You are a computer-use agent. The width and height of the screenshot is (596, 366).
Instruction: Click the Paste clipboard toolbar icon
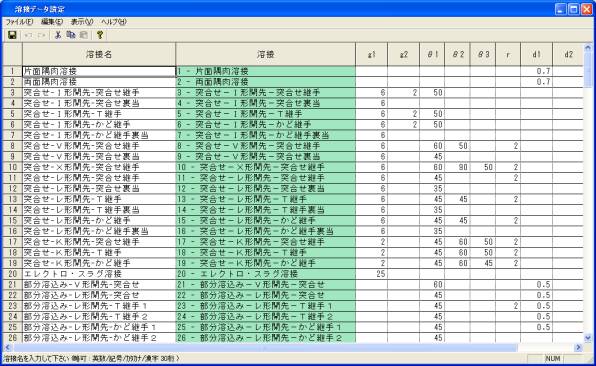pos(84,35)
